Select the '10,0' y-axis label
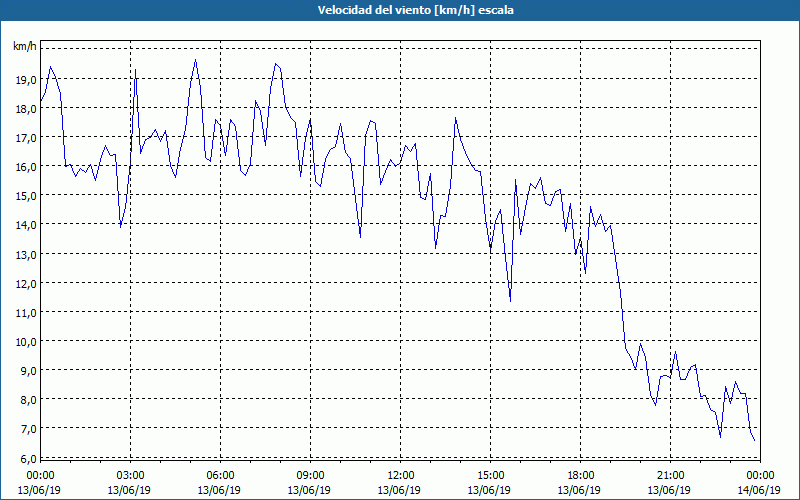The height and width of the screenshot is (500, 800). click(26, 342)
